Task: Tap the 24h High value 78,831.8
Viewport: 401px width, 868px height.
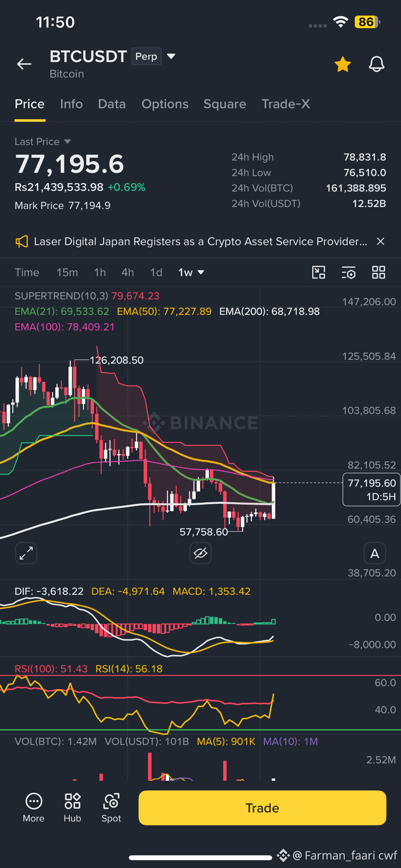Action: click(x=365, y=157)
